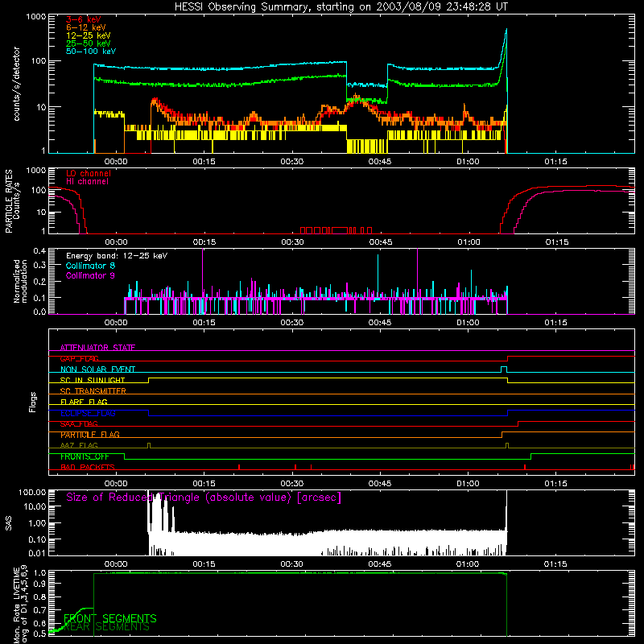Click the '0.01' tick on the SAS axis

point(37,553)
